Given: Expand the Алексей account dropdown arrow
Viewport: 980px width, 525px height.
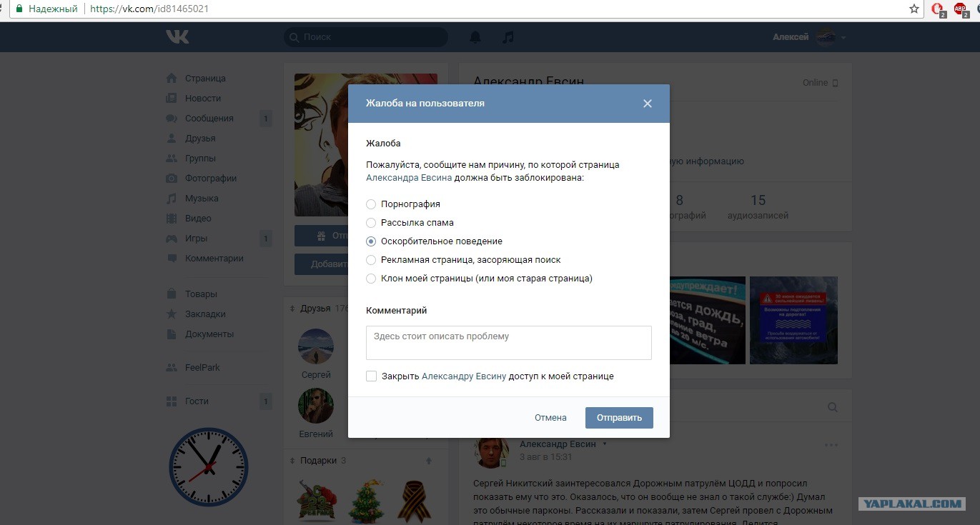Looking at the screenshot, I should coord(843,37).
